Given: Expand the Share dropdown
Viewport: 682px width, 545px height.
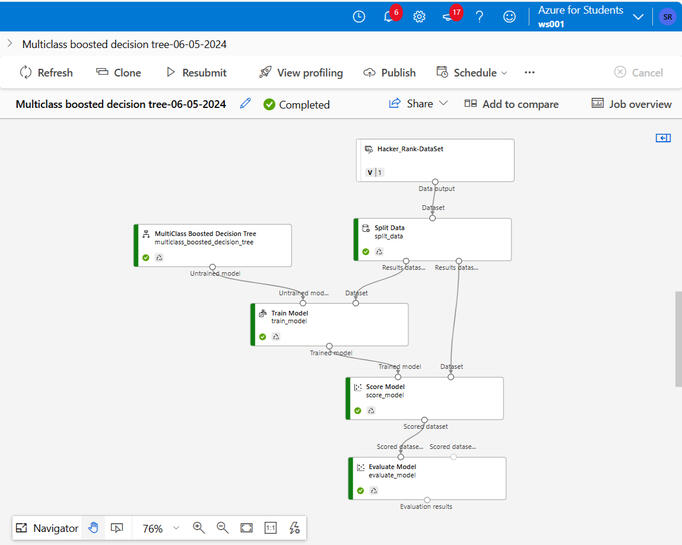Looking at the screenshot, I should [418, 104].
